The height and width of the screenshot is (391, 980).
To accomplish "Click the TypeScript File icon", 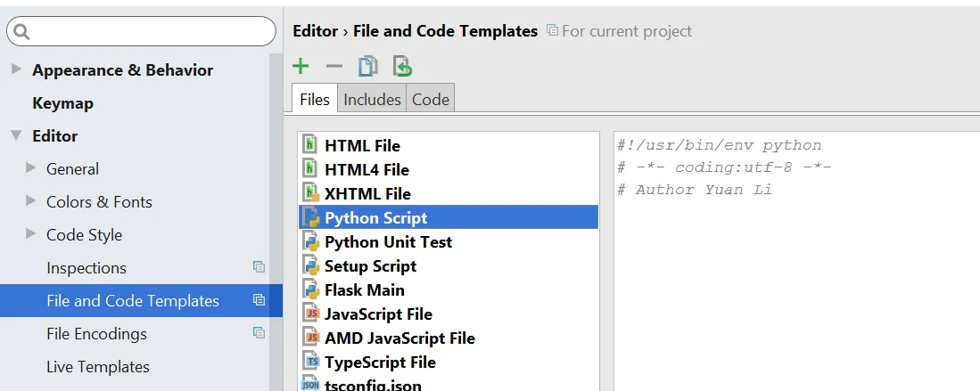I will 310,362.
